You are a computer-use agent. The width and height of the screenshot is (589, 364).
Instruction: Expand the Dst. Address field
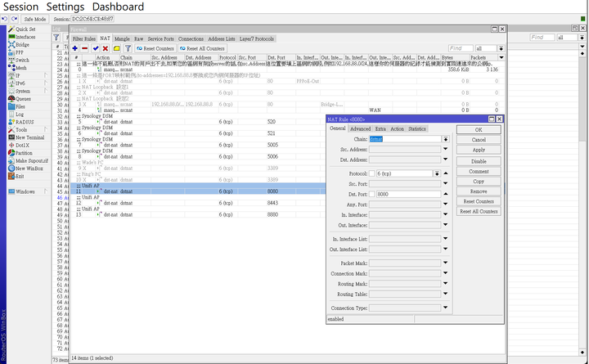click(x=446, y=160)
